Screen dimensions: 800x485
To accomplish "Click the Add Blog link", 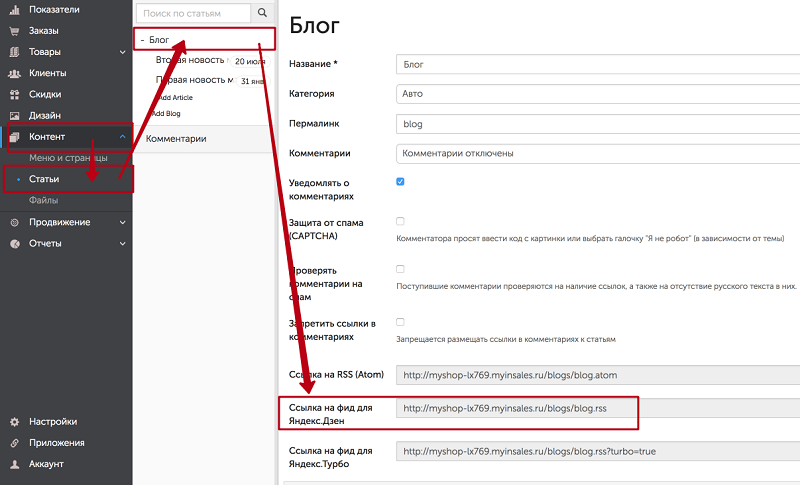I will click(165, 114).
